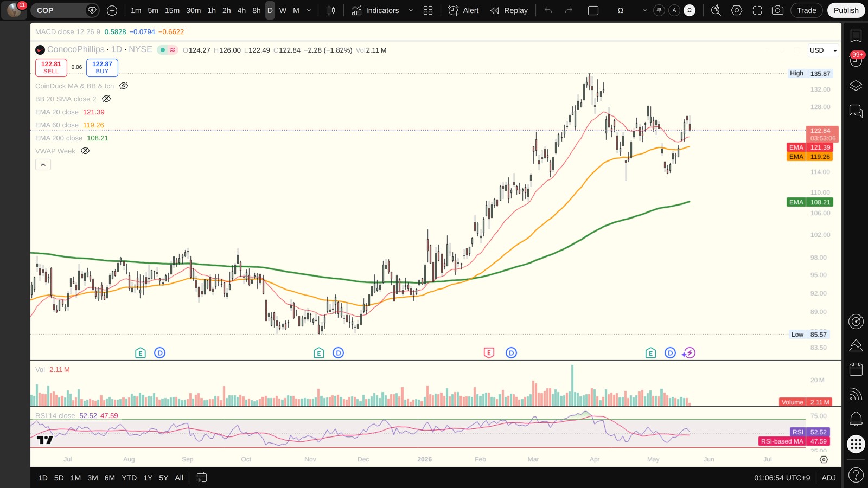Image resolution: width=868 pixels, height=488 pixels.
Task: Start bar Replay mode
Action: click(x=509, y=10)
